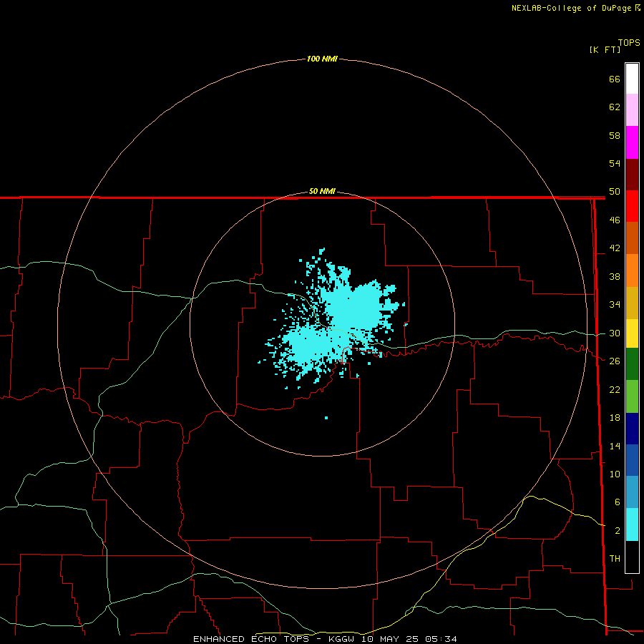644x644 pixels.
Task: Click the '05:34' timestamp
Action: (x=441, y=639)
